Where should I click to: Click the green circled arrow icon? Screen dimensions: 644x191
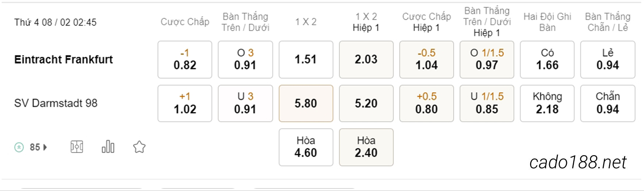pyautogui.click(x=19, y=147)
